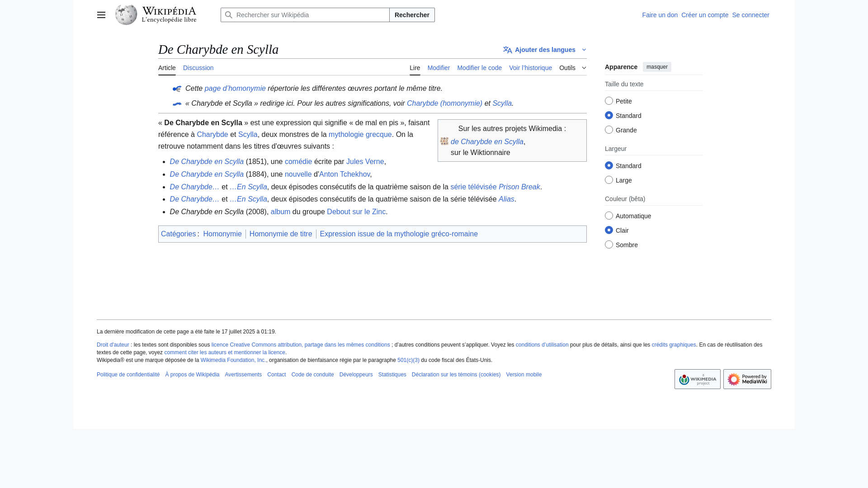868x488 pixels.
Task: Select the Large width option
Action: pyautogui.click(x=609, y=180)
